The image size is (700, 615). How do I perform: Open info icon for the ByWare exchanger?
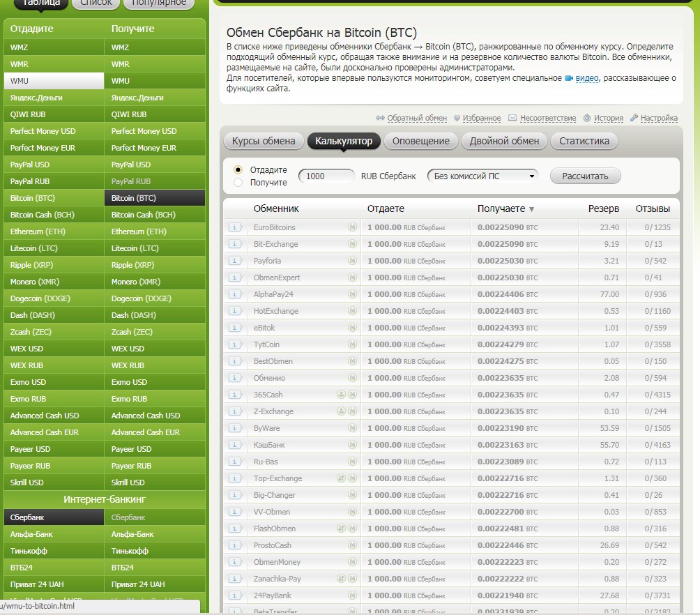click(235, 428)
